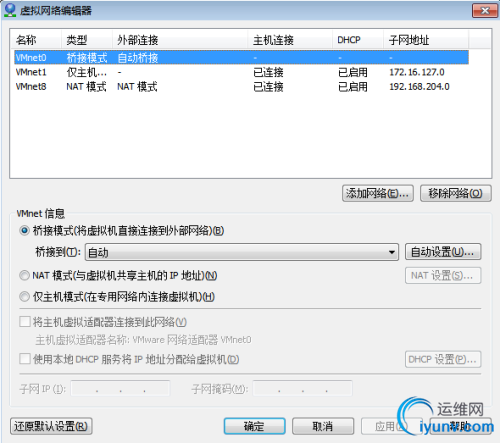500x443 pixels.
Task: Click the 帮助 button
Action: pyautogui.click(x=460, y=426)
